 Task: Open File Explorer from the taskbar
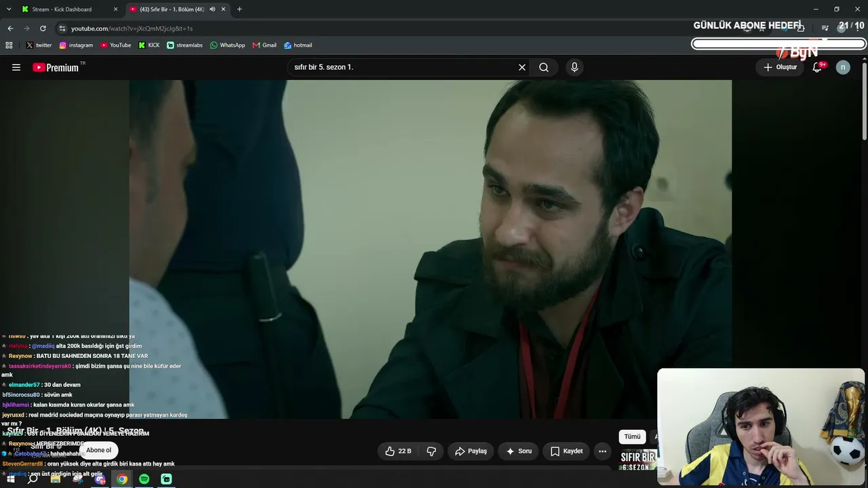click(56, 479)
